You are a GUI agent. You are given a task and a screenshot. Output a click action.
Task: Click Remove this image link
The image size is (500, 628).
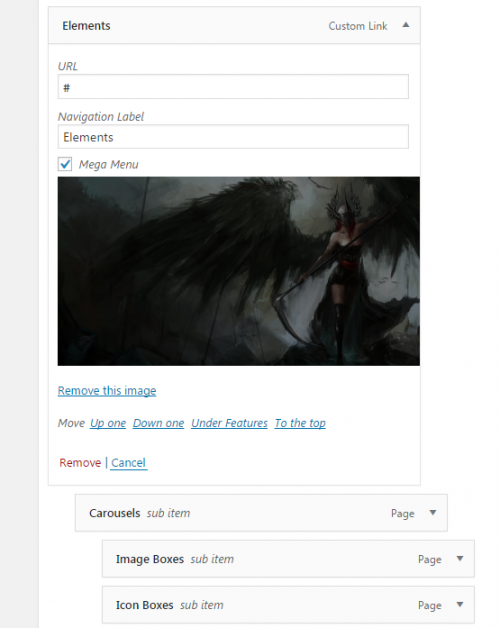[x=107, y=390]
